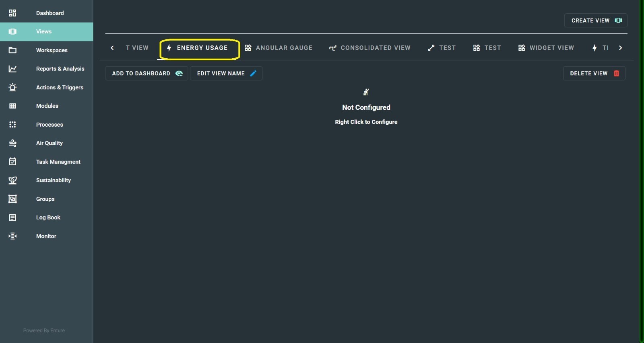Click the Air Quality wind icon
Image resolution: width=644 pixels, height=343 pixels.
click(x=12, y=143)
